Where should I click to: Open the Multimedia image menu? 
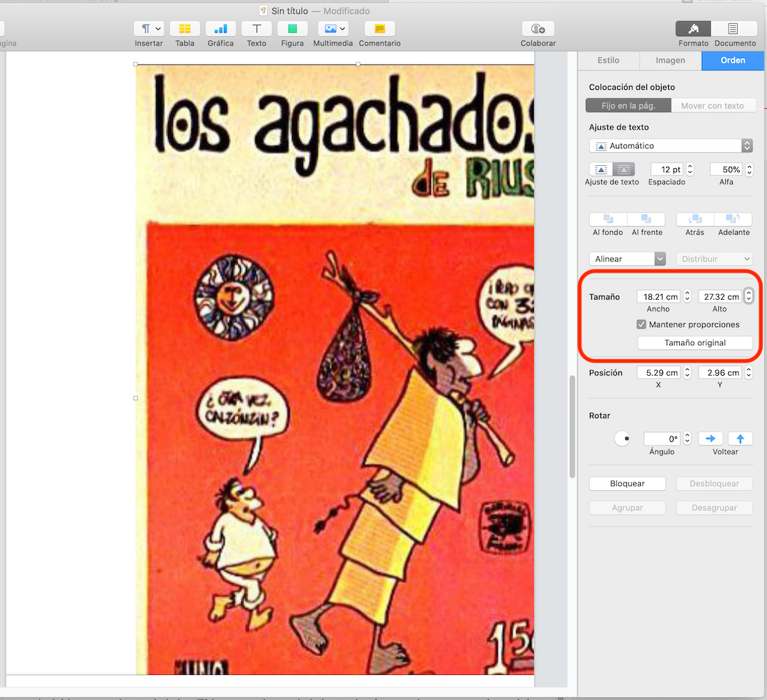(x=333, y=29)
